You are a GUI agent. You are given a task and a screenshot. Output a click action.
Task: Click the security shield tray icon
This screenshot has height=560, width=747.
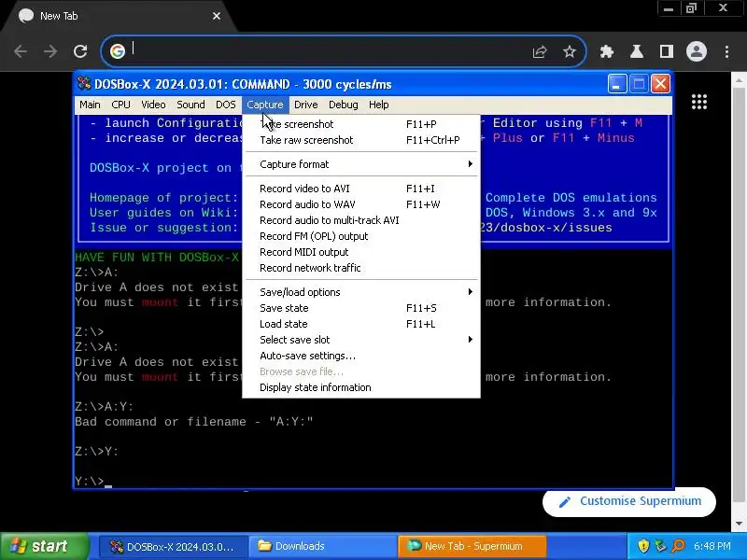[643, 546]
